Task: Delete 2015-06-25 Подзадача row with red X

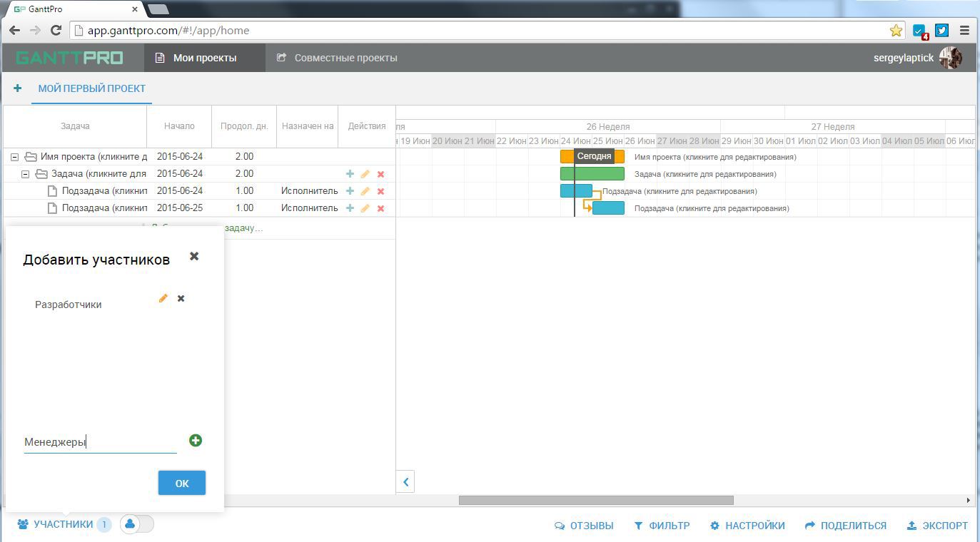Action: pos(380,208)
